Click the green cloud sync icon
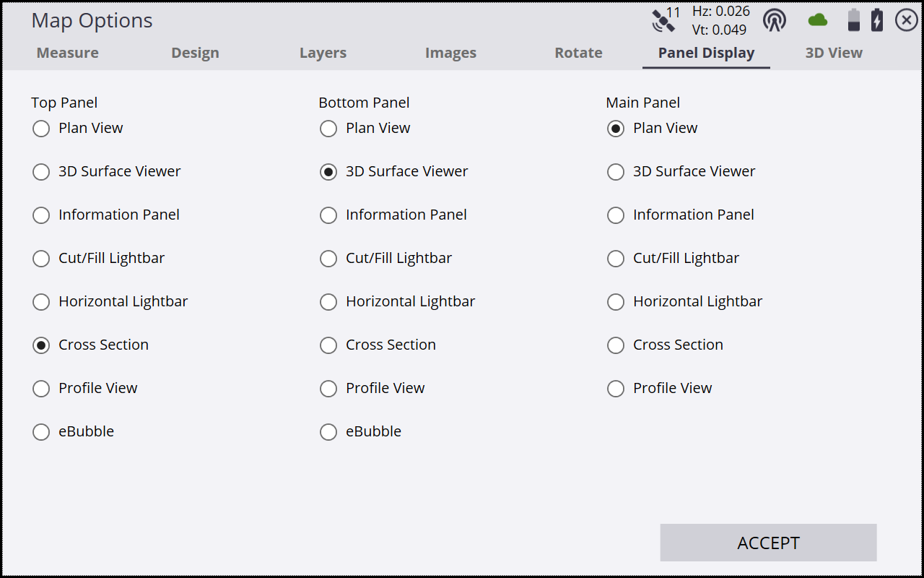Image resolution: width=924 pixels, height=578 pixels. coord(817,20)
